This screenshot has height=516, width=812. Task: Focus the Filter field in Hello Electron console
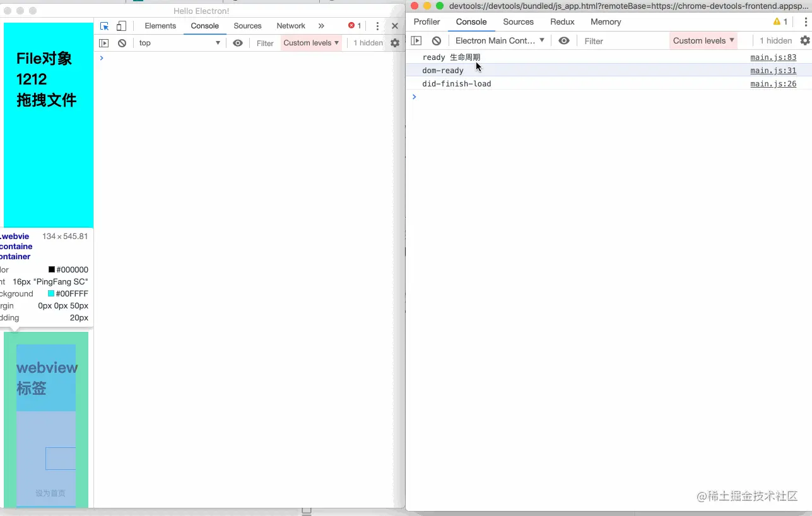[x=265, y=43]
